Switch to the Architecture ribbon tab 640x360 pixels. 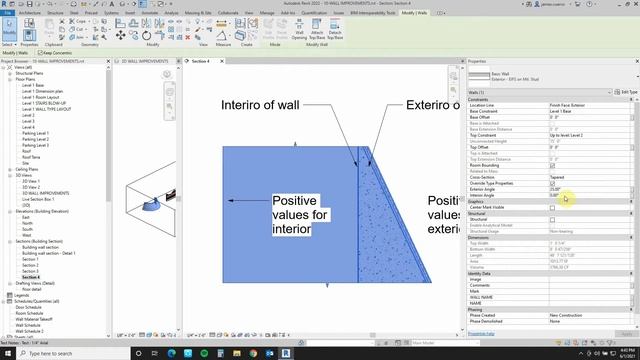click(30, 13)
